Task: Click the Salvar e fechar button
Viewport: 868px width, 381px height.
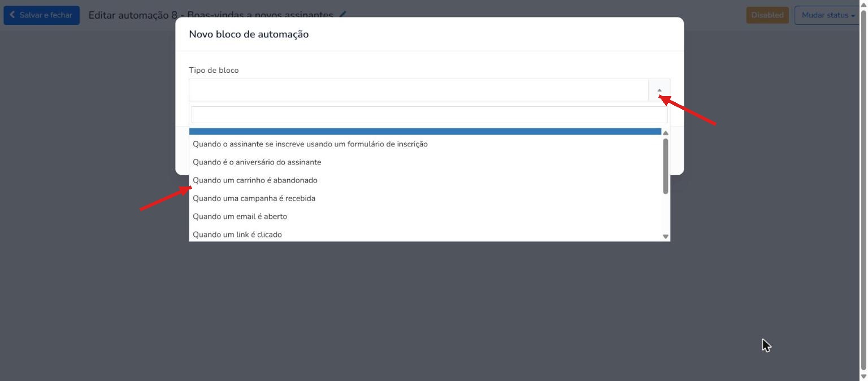Action: pos(41,15)
